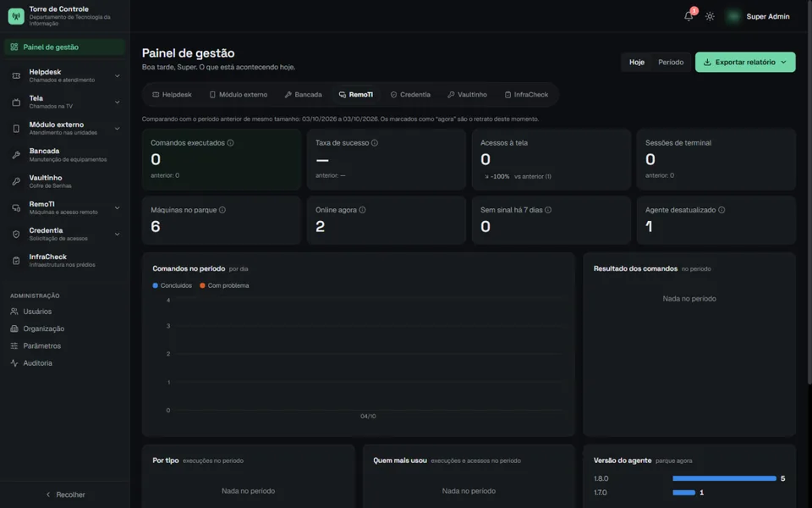The width and height of the screenshot is (812, 508).
Task: Switch to the Helpdesk dashboard tab
Action: click(172, 95)
